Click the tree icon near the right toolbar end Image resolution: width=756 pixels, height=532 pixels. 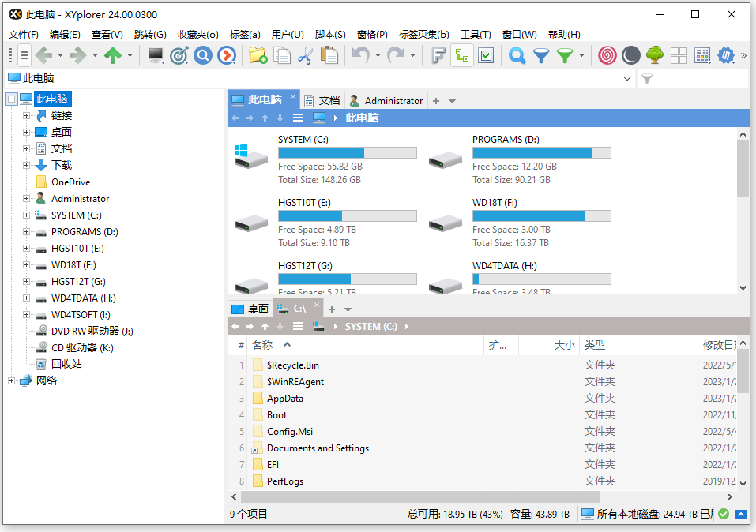[x=653, y=55]
